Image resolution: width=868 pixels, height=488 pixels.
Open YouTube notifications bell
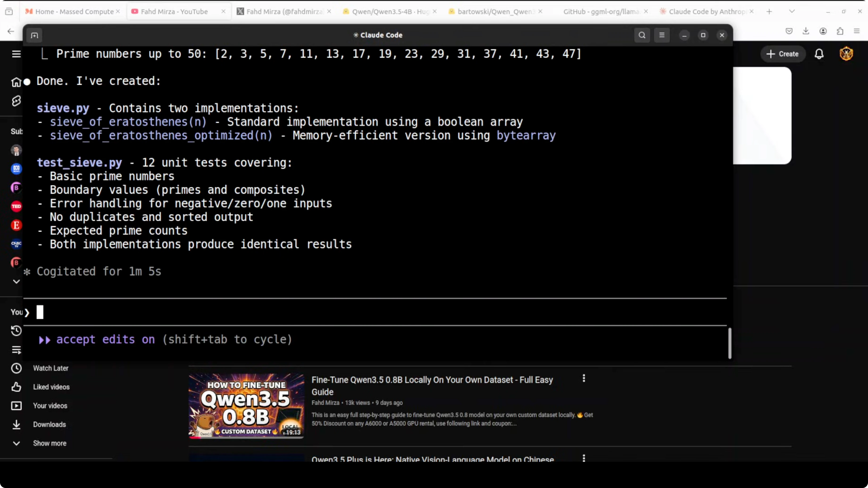(x=819, y=54)
